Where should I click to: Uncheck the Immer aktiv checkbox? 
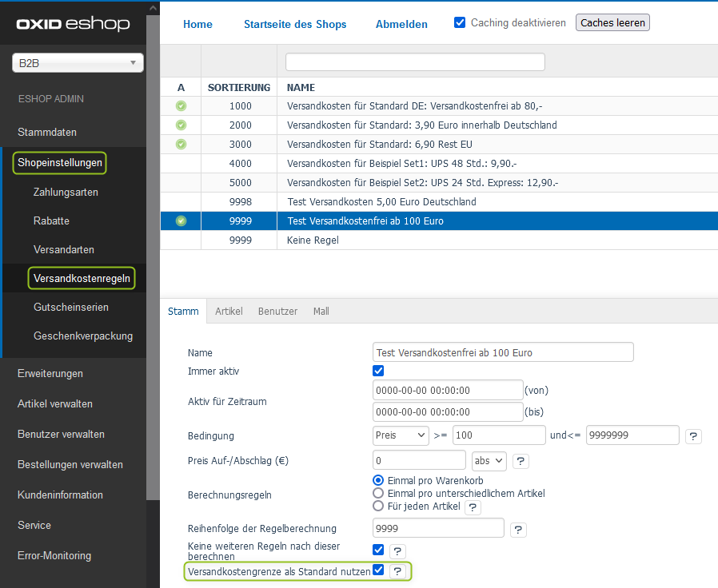pyautogui.click(x=378, y=371)
